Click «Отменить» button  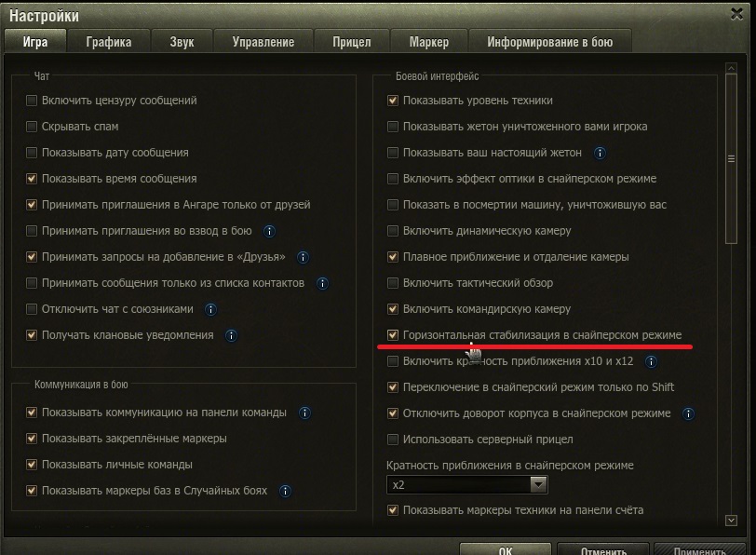603,549
